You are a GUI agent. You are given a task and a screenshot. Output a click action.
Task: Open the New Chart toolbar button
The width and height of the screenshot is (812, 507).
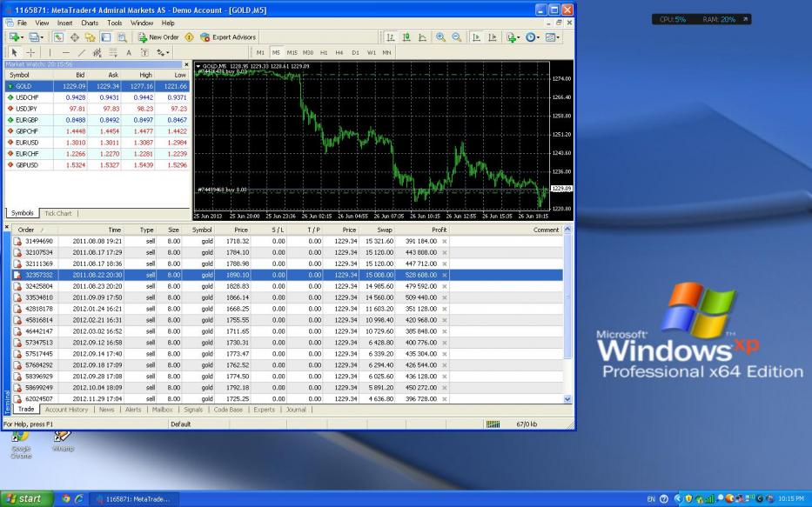click(15, 37)
